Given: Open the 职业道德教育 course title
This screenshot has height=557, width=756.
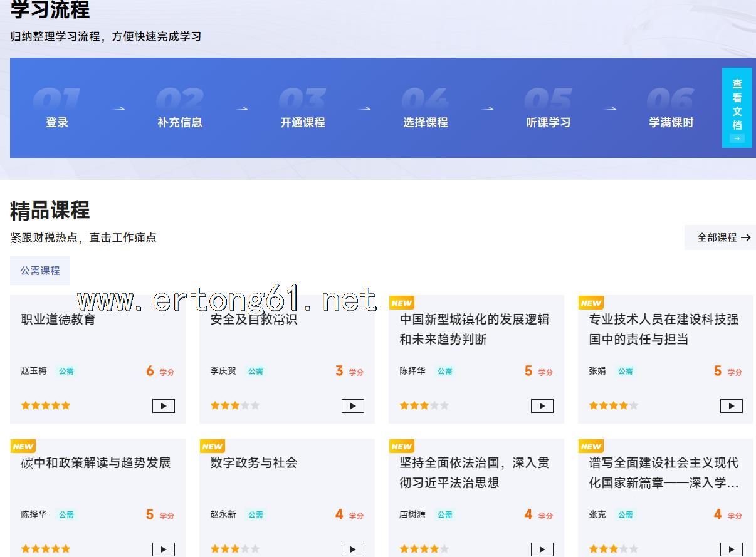Looking at the screenshot, I should (58, 320).
